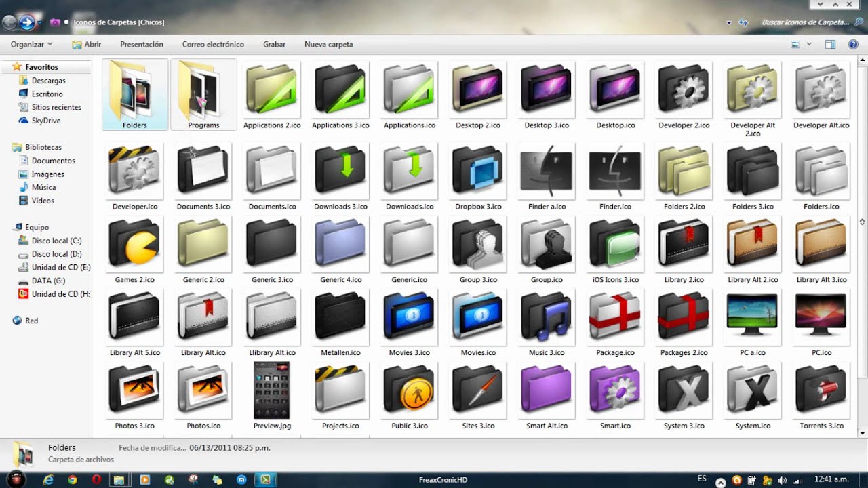The width and height of the screenshot is (868, 488).
Task: Open the help button in toolbar
Action: coord(853,44)
